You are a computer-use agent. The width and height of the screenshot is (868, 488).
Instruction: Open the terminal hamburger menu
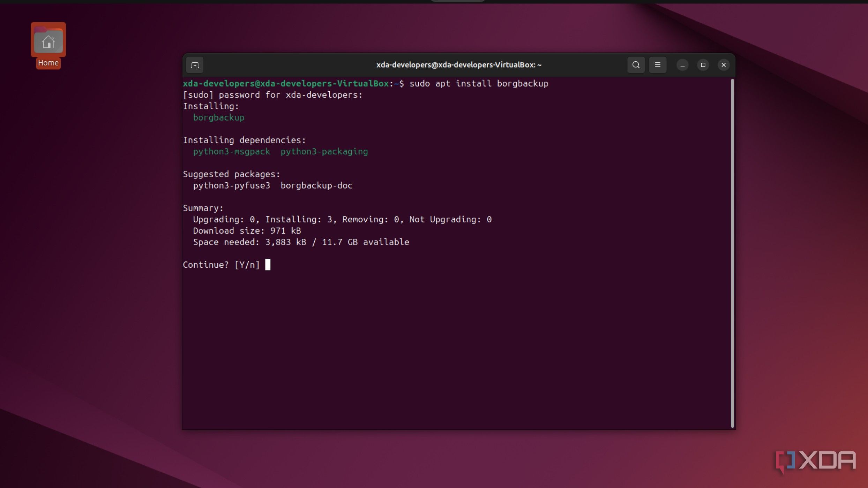click(x=657, y=65)
